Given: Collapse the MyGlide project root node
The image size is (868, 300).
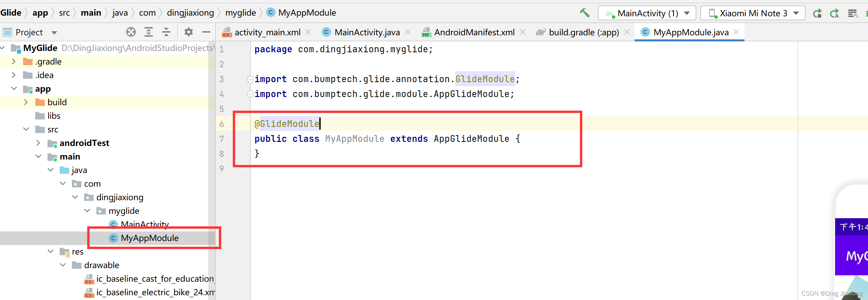Looking at the screenshot, I should coord(2,48).
